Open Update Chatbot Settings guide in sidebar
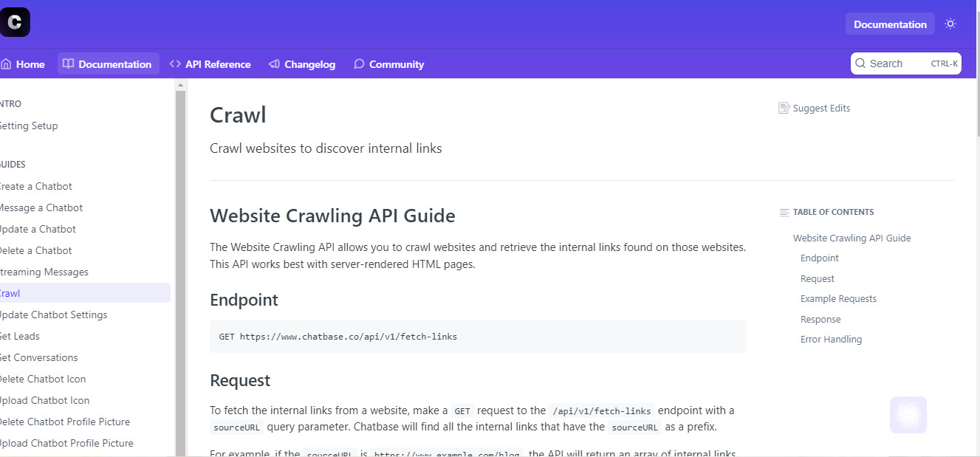The width and height of the screenshot is (980, 457). 52,315
